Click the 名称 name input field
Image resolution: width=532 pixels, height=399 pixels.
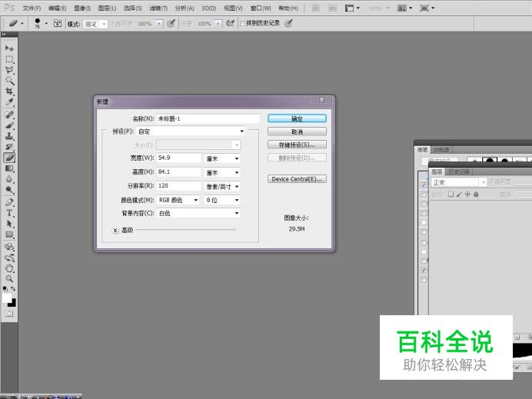(208, 118)
